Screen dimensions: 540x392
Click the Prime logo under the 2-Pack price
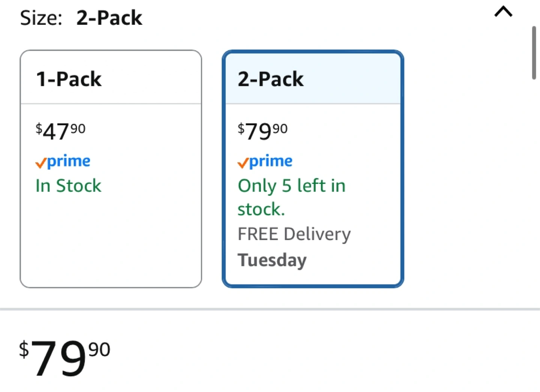click(270, 161)
